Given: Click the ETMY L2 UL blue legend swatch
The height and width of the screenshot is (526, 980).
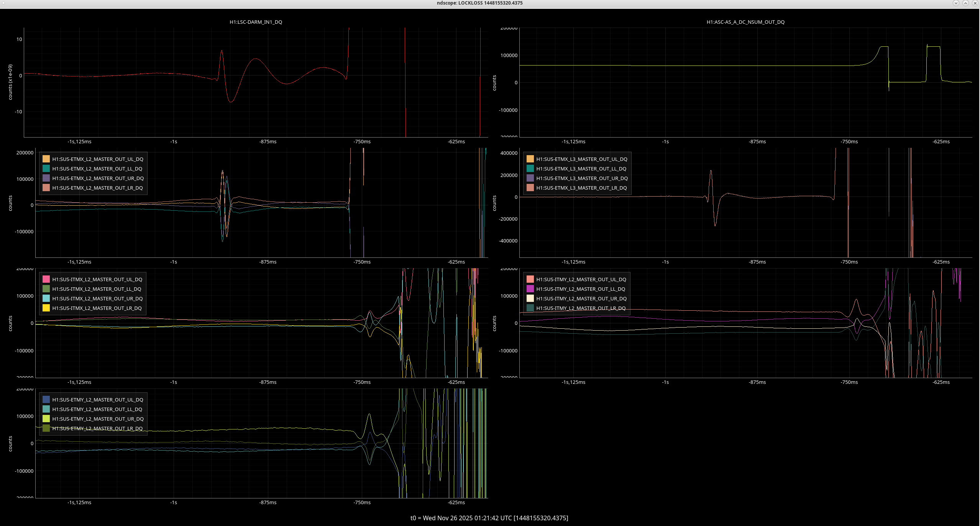Looking at the screenshot, I should click(46, 400).
